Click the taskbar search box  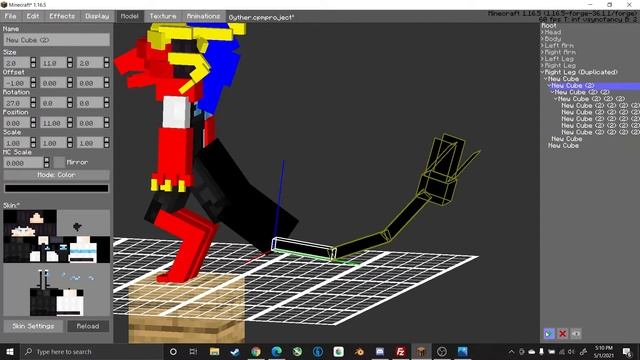coord(91,351)
